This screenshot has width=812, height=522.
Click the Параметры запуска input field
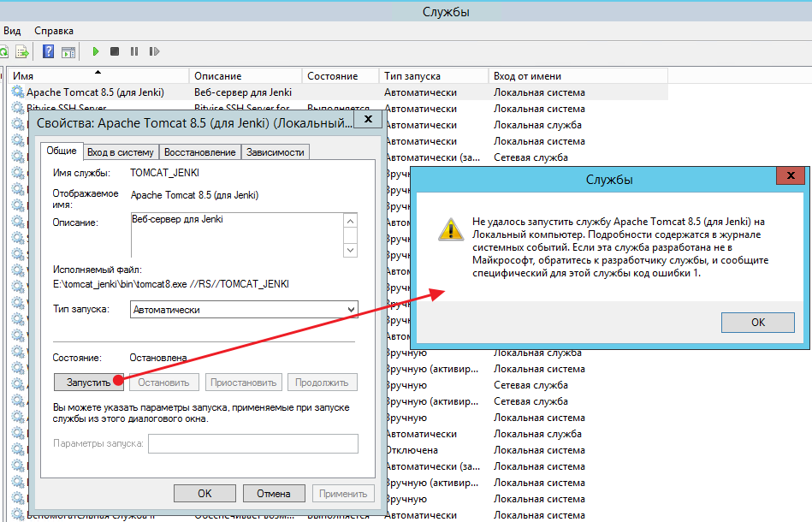point(253,444)
